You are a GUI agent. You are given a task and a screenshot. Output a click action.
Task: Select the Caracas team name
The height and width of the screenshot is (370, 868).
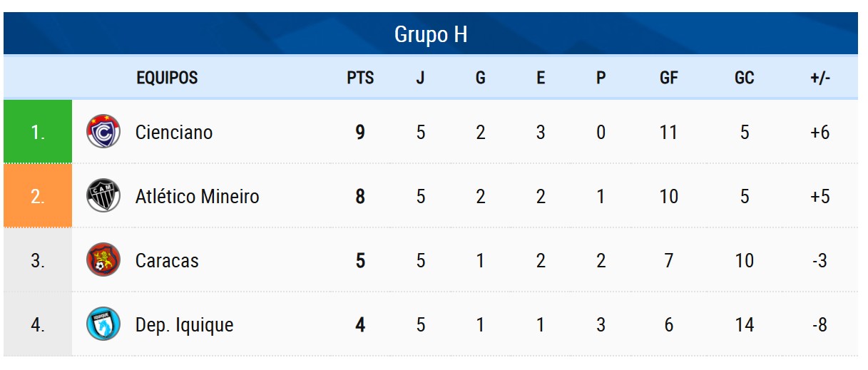pyautogui.click(x=167, y=261)
